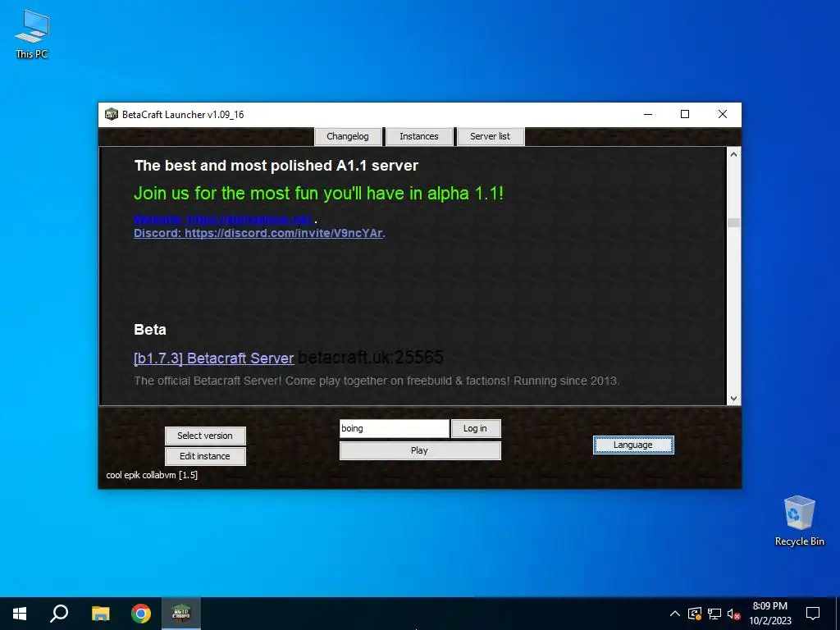Maximize the BetaCraft Launcher window

coord(685,114)
